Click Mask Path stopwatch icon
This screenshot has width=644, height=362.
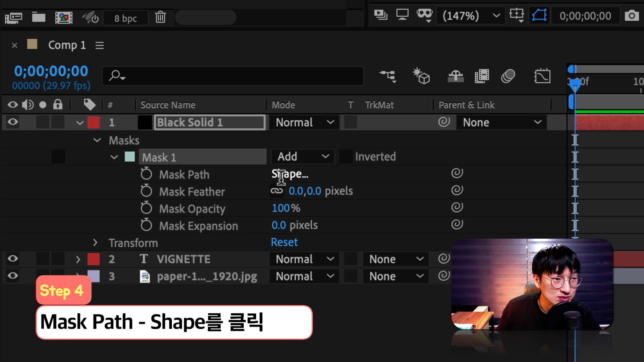146,174
